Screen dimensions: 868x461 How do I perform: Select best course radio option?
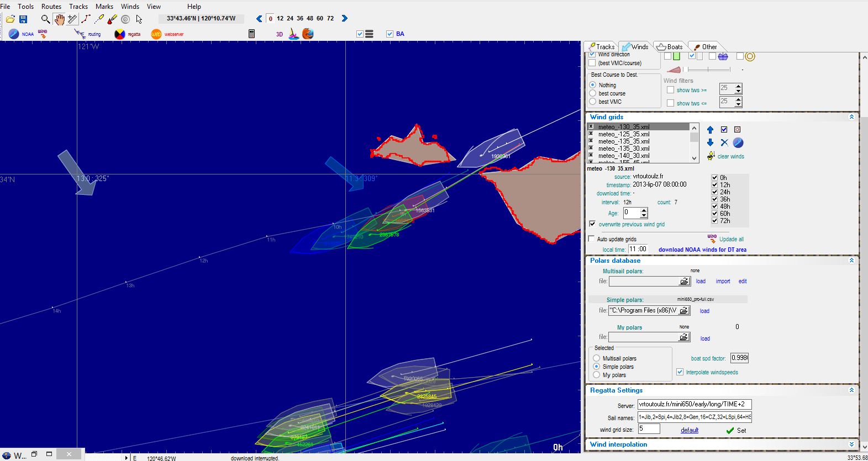coord(593,93)
